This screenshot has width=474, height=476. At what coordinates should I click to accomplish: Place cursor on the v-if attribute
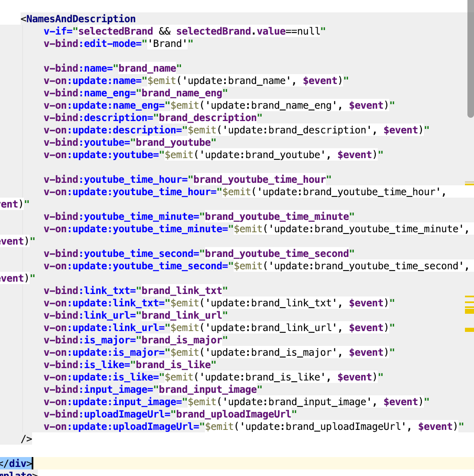point(58,31)
